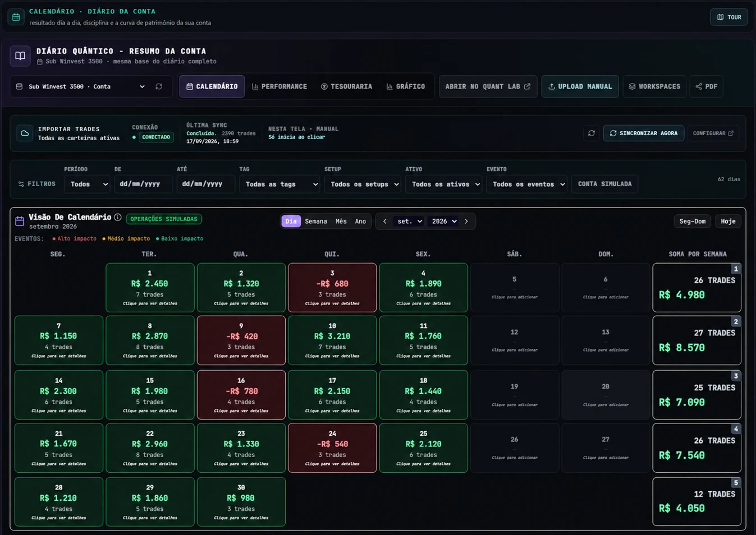756x535 pixels.
Task: Expand the Todos os ativos dropdown
Action: pyautogui.click(x=443, y=184)
